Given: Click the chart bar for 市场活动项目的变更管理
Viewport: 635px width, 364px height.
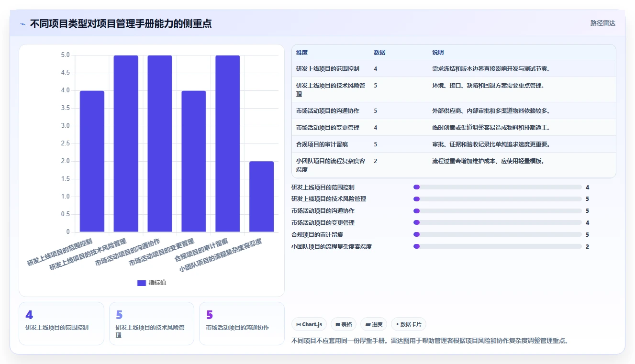Looking at the screenshot, I should pyautogui.click(x=194, y=161).
